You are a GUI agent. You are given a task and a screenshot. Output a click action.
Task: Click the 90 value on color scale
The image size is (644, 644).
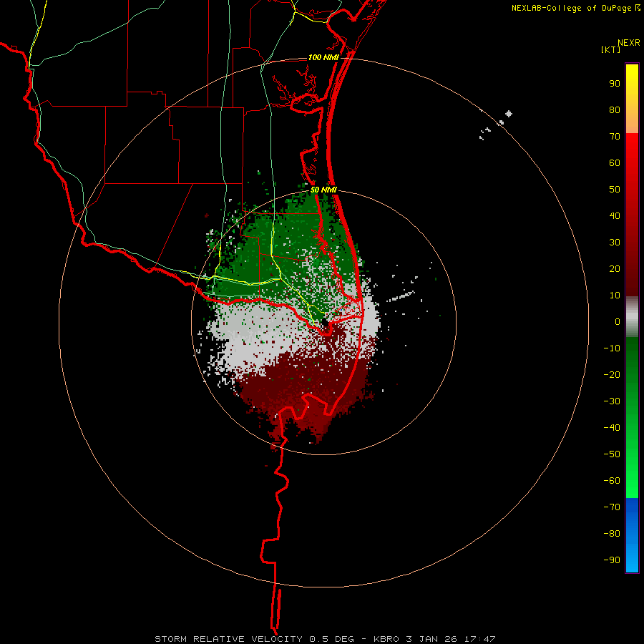pyautogui.click(x=615, y=84)
